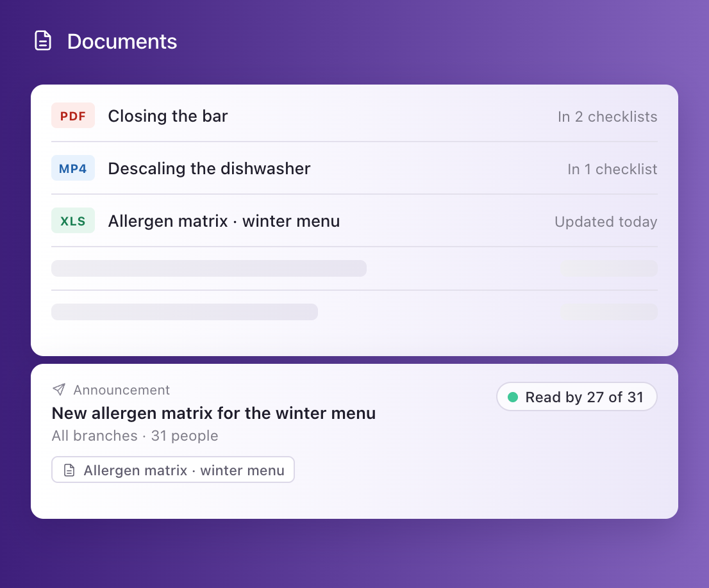Open the Descaling the dishwasher video
The image size is (709, 588).
(354, 168)
